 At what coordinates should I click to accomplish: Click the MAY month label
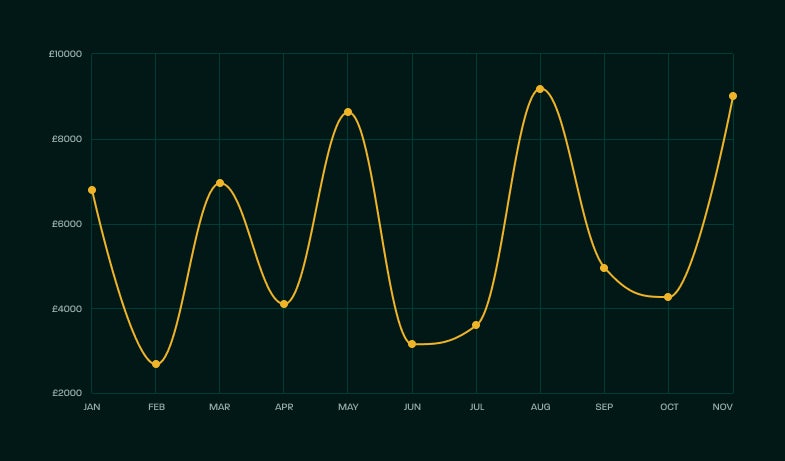click(x=348, y=407)
